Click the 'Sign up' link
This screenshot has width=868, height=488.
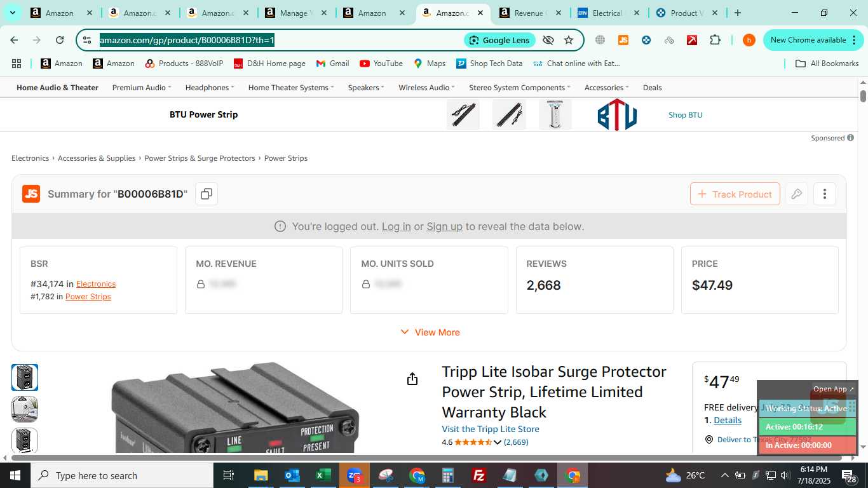pyautogui.click(x=444, y=226)
